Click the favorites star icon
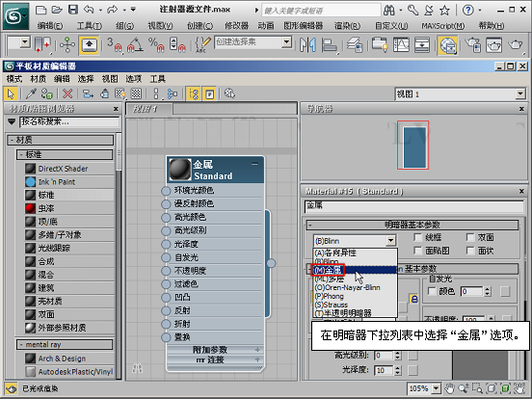This screenshot has height=399, width=532. [x=444, y=11]
